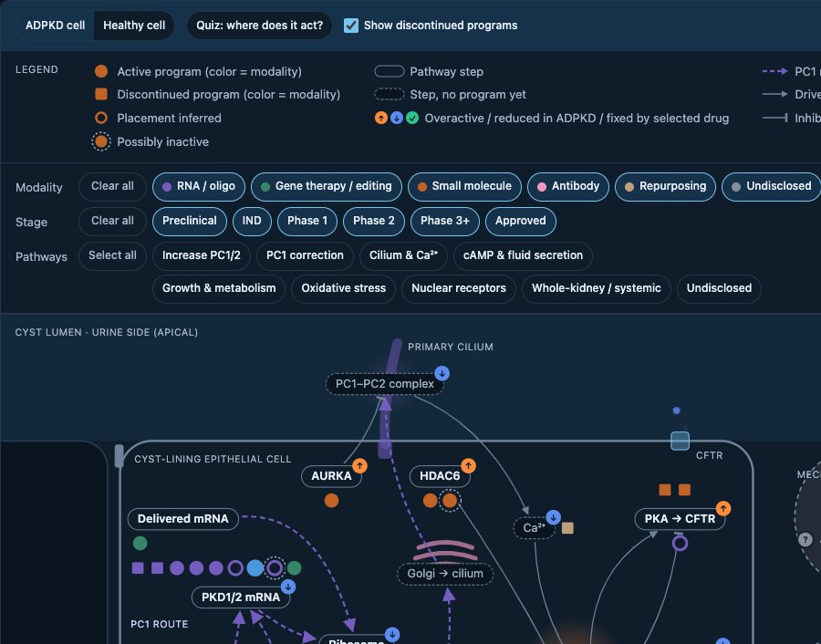
Task: Switch to the ADPKD cell view
Action: point(55,26)
